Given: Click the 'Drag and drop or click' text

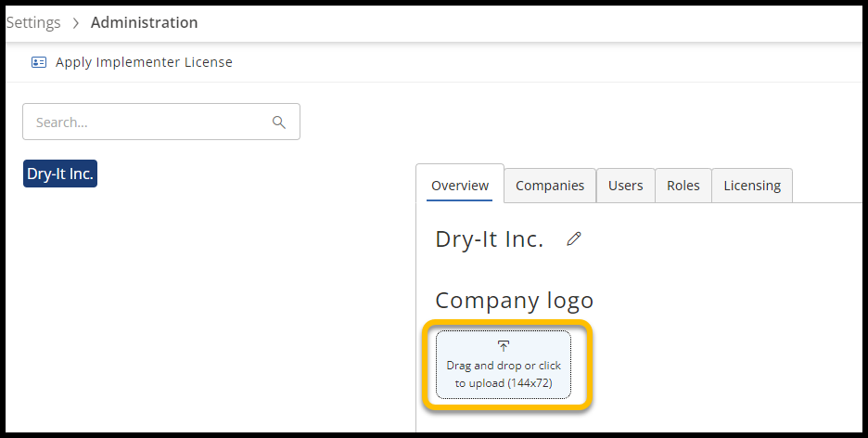Looking at the screenshot, I should point(504,366).
